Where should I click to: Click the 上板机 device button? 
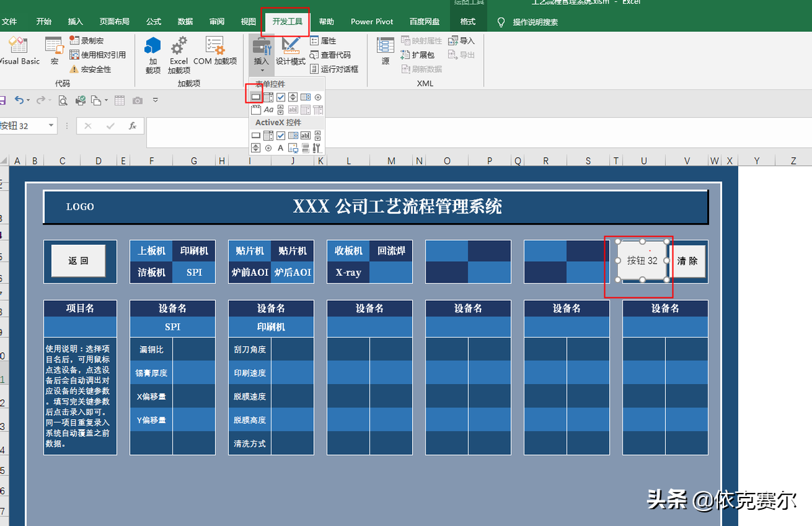click(x=152, y=251)
